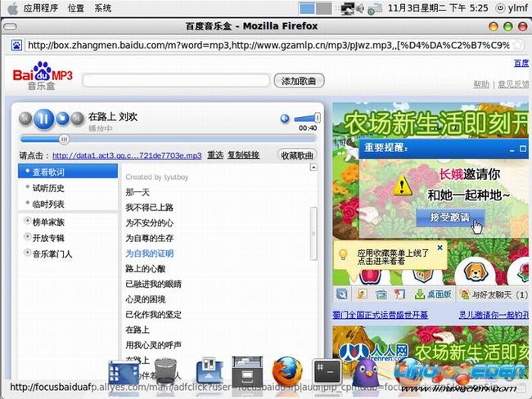The image size is (532, 399).
Task: Open 与好友聊天 (1) chat
Action: pyautogui.click(x=494, y=294)
